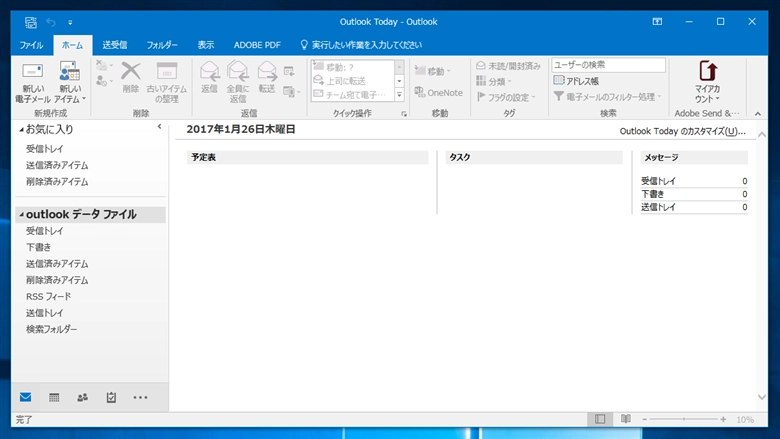This screenshot has height=439, width=780.
Task: Open the ADOBE PDF tab
Action: [x=257, y=45]
